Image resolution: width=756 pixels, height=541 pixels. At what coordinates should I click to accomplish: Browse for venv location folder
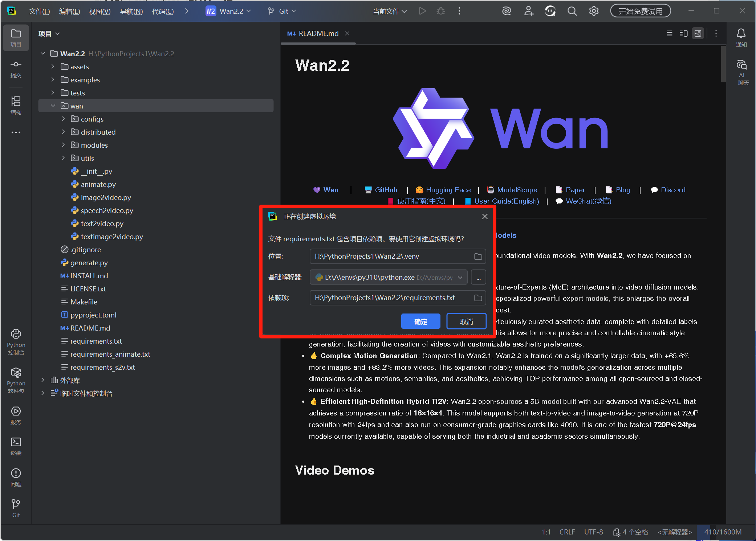[x=478, y=257]
